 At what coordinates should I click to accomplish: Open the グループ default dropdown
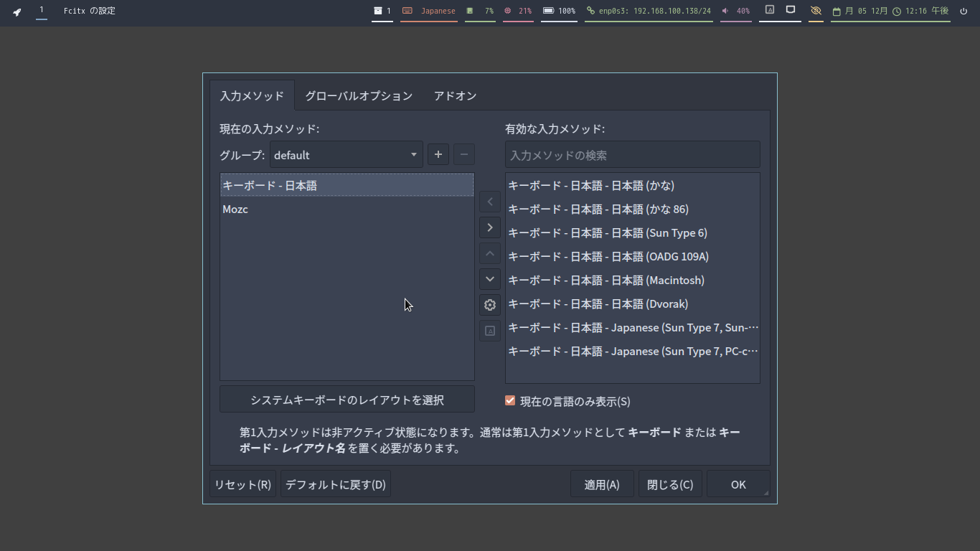click(x=347, y=155)
